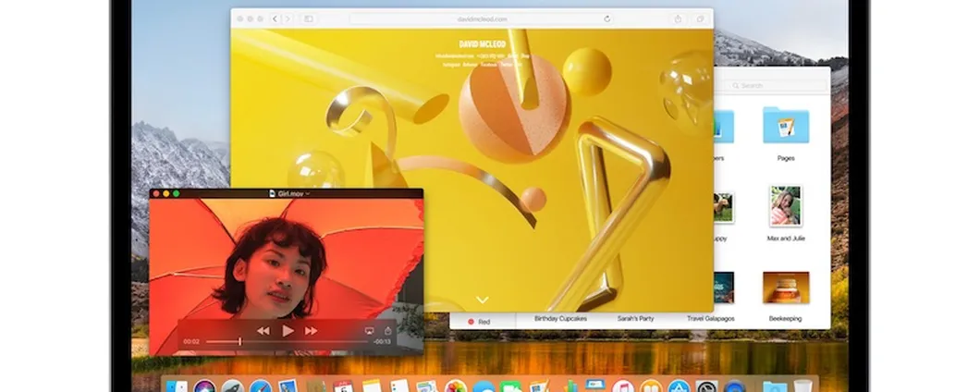Viewport: 980px width, 392px height.
Task: Open Safari from the Dock
Action: coord(261,386)
